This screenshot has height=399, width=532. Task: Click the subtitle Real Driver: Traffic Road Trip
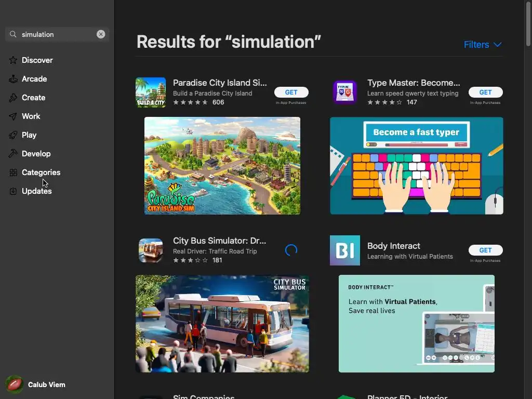tap(215, 251)
